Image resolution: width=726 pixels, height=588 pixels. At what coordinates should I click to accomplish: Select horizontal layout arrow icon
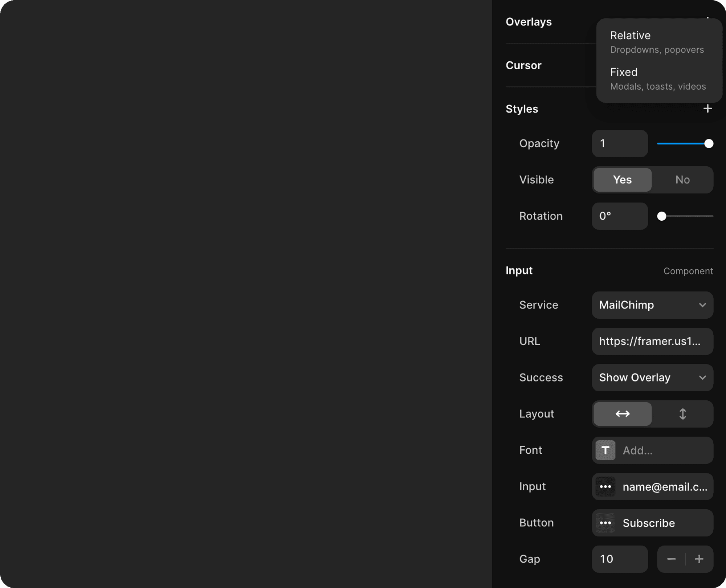pos(623,414)
